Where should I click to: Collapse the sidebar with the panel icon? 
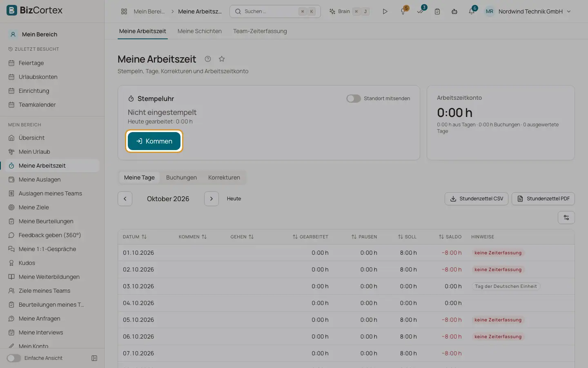(94, 358)
